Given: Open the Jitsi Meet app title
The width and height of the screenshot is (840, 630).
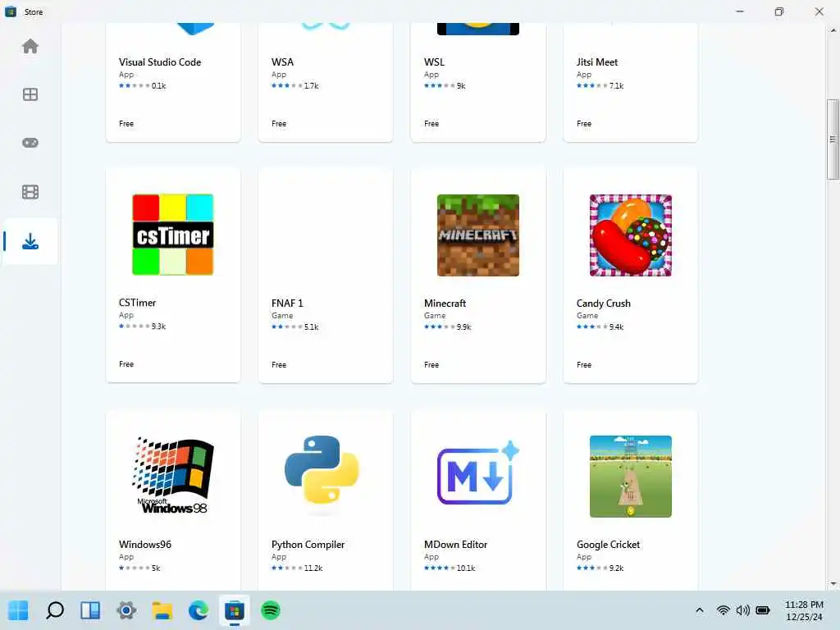Looking at the screenshot, I should point(597,62).
